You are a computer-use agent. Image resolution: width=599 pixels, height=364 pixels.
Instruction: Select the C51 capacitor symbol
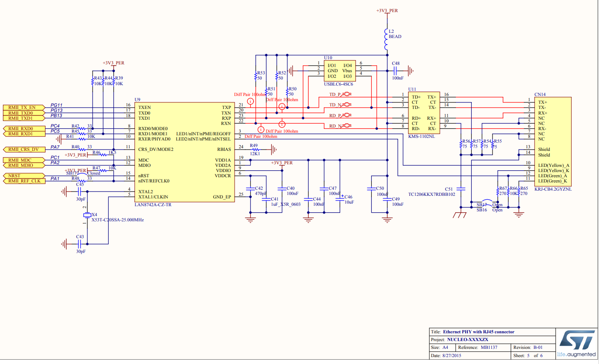(461, 189)
